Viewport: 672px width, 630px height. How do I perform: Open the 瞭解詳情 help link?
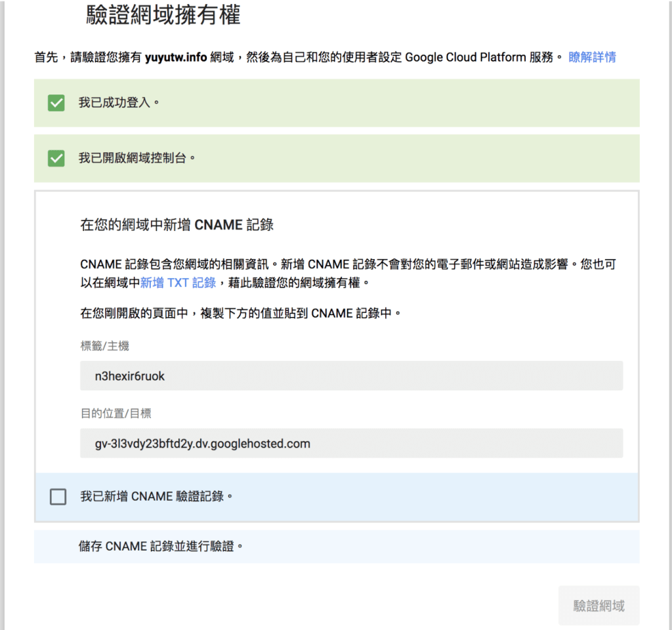click(x=592, y=57)
